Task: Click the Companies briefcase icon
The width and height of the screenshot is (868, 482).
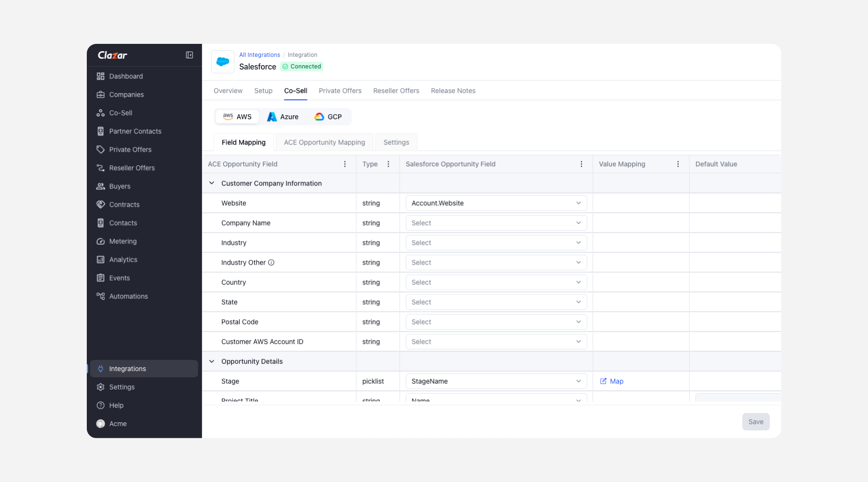Action: [100, 94]
